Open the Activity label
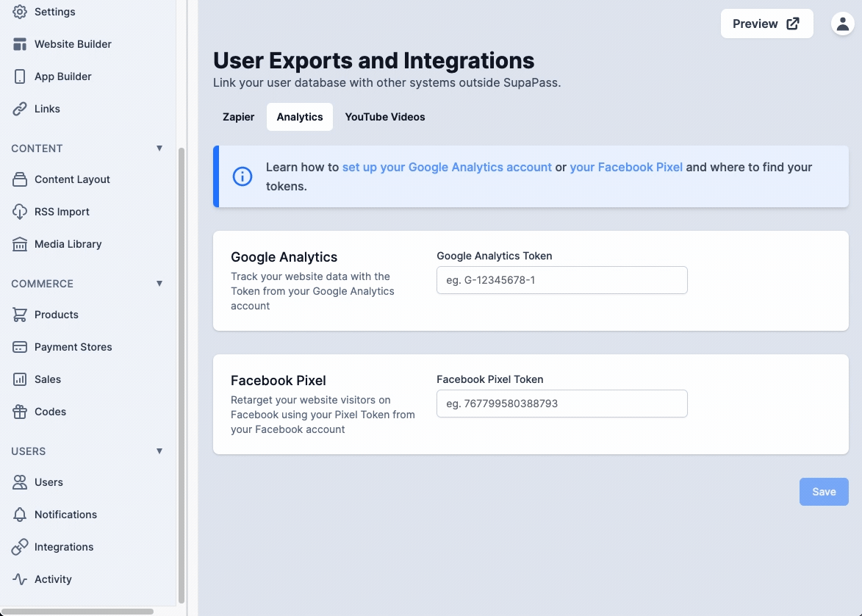This screenshot has height=616, width=862. point(54,579)
